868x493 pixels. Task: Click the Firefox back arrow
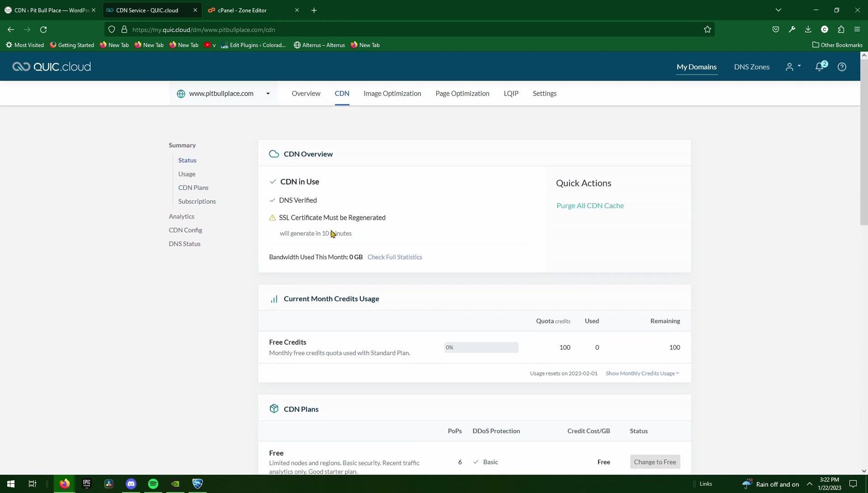point(11,29)
